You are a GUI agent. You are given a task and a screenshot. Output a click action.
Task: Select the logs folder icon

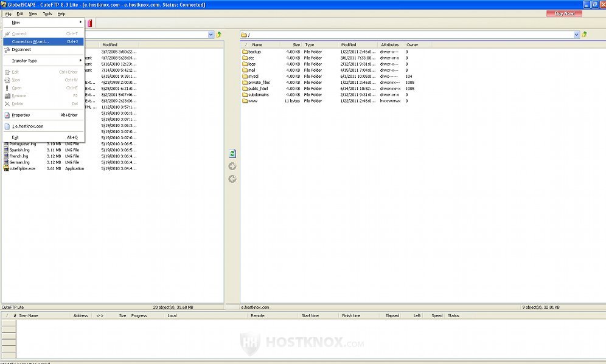point(245,64)
